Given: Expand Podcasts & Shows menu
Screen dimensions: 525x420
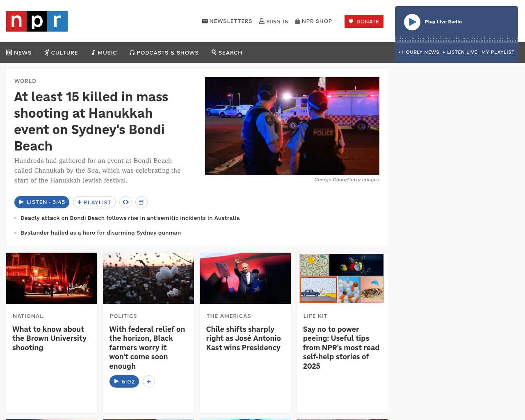Looking at the screenshot, I should [164, 52].
